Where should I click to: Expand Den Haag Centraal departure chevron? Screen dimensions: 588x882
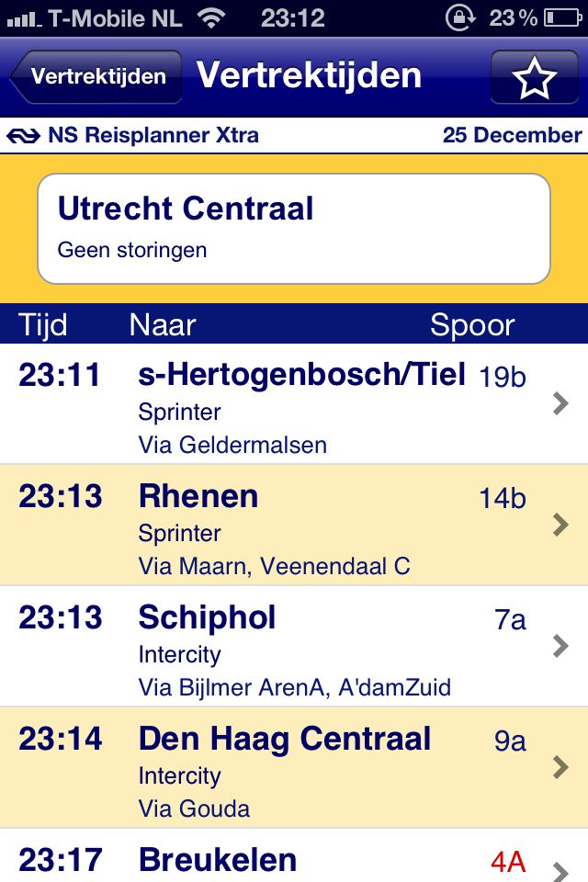560,767
